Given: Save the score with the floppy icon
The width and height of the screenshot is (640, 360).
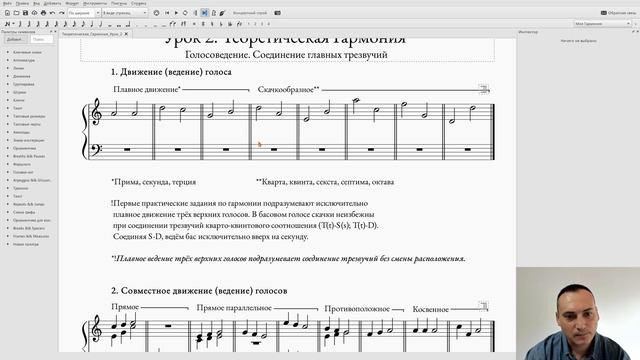Looking at the screenshot, I should (25, 13).
